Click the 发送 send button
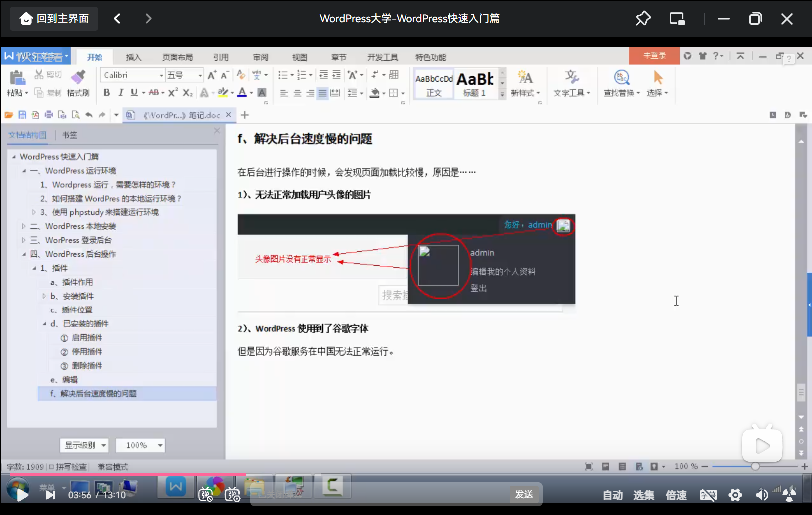Image resolution: width=812 pixels, height=515 pixels. click(524, 494)
